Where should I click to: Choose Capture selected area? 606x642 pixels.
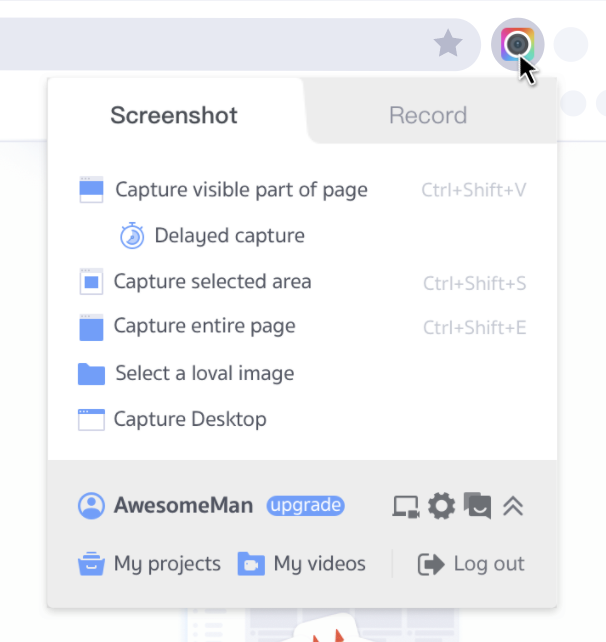point(213,282)
